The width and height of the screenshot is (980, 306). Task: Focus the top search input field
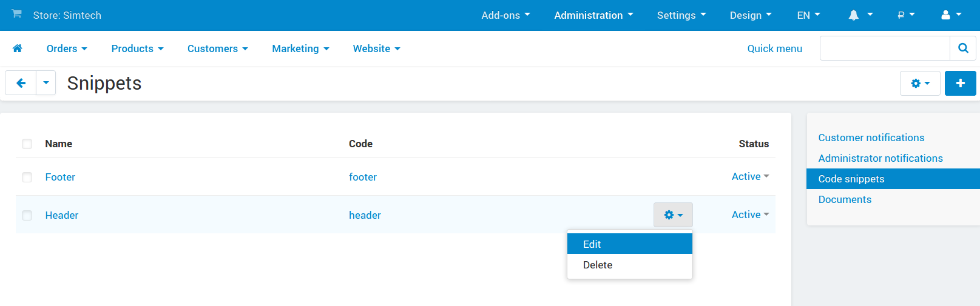[x=885, y=48]
